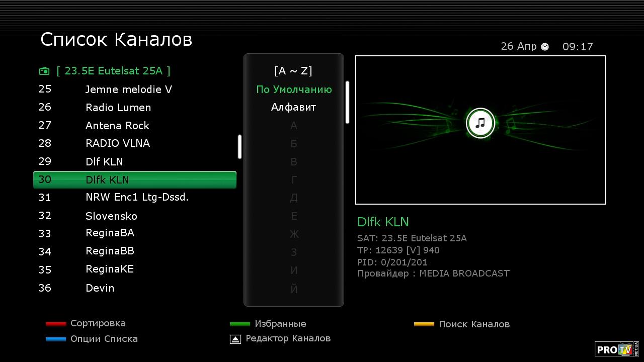Open the 23.5E Eutelsat 25A satellite selector
This screenshot has height=362, width=644.
coord(113,71)
